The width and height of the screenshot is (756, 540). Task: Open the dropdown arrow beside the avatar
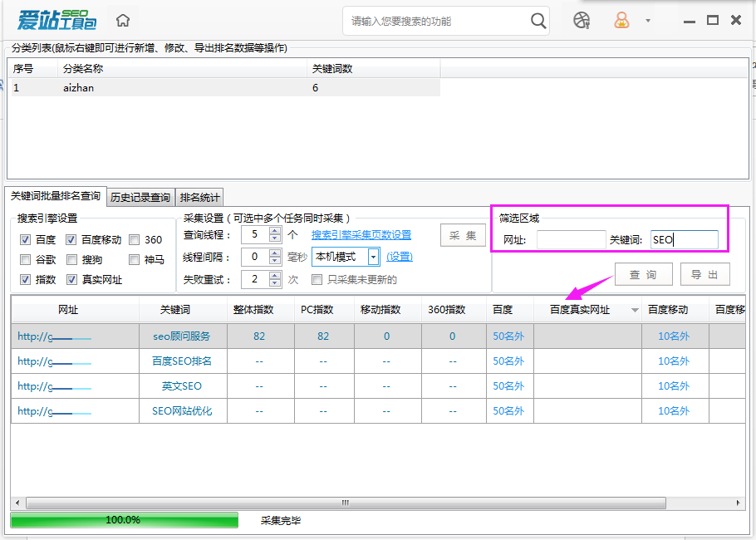click(646, 20)
